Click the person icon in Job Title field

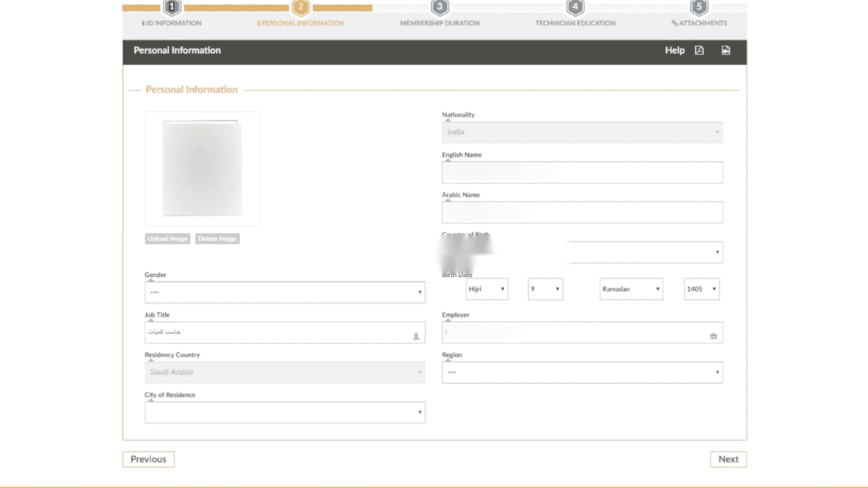[x=416, y=336]
